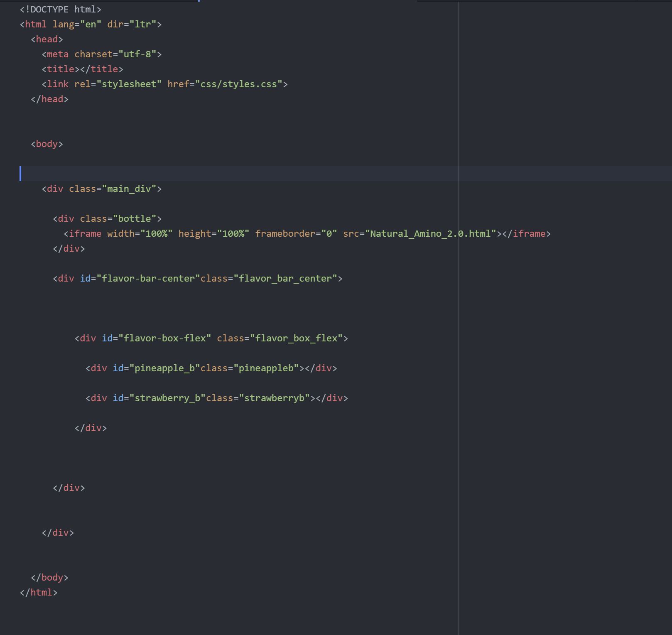Click the div class="main_div" line

102,189
